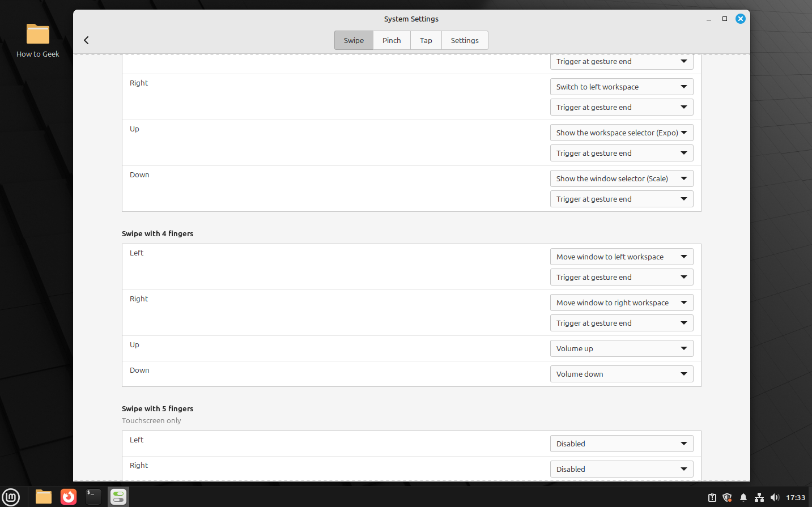Open the 'Switch to left workspace' dropdown
This screenshot has width=812, height=507.
[x=621, y=86]
